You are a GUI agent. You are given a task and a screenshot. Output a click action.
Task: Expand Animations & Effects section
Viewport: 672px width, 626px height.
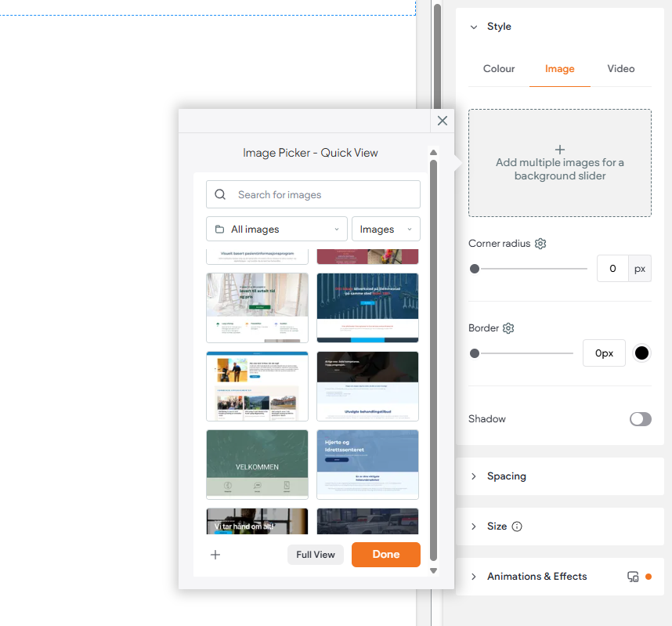click(x=474, y=577)
